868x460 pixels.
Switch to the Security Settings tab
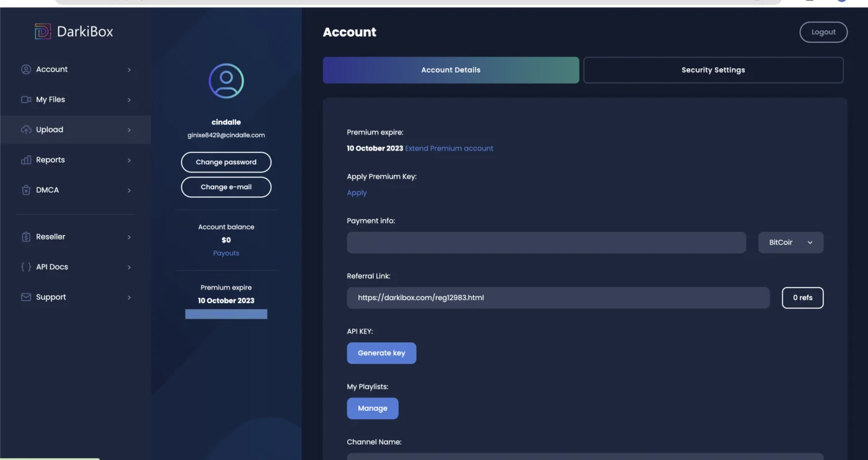tap(713, 70)
